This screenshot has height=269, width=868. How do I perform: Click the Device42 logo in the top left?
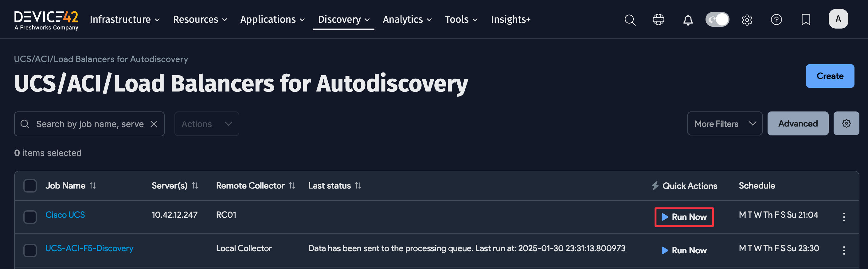click(x=46, y=20)
